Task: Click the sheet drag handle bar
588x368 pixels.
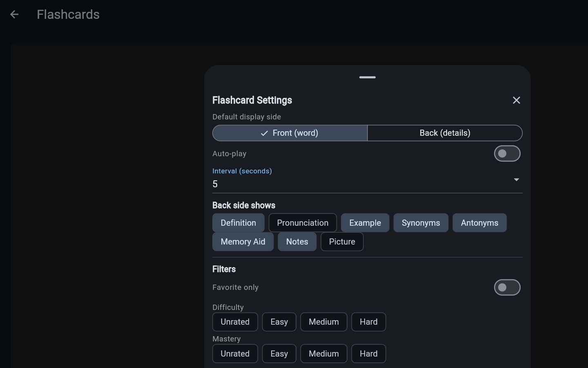Action: 367,77
